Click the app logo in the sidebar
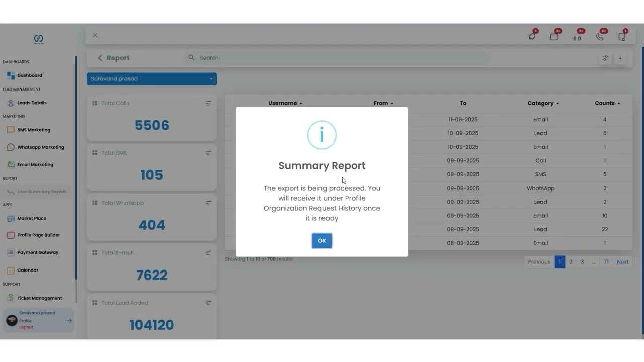644x362 pixels. (38, 39)
